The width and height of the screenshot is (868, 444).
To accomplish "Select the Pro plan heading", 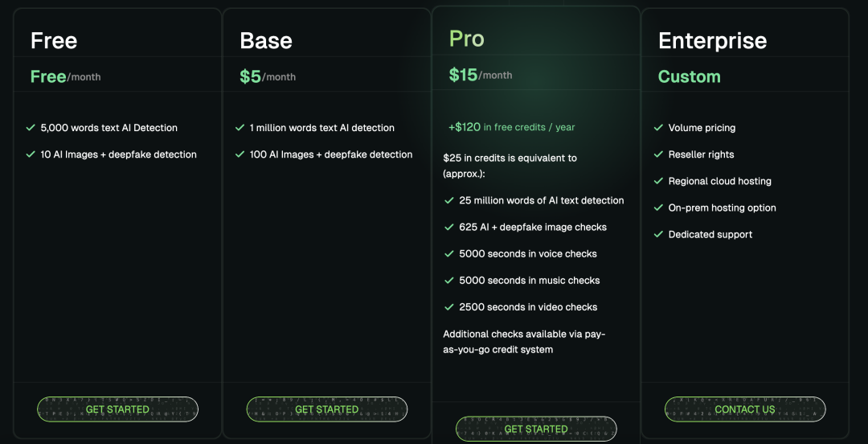I will click(467, 39).
